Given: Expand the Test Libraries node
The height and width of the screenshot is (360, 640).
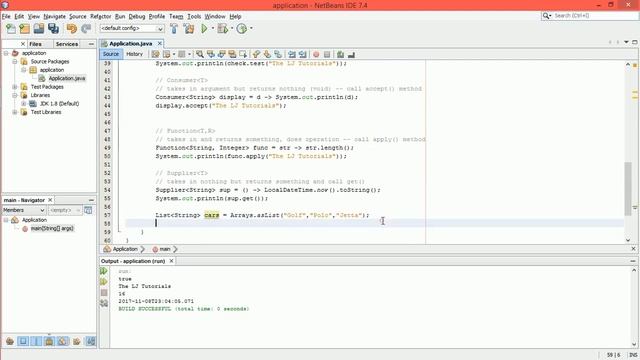Looking at the screenshot, I should [x=15, y=112].
